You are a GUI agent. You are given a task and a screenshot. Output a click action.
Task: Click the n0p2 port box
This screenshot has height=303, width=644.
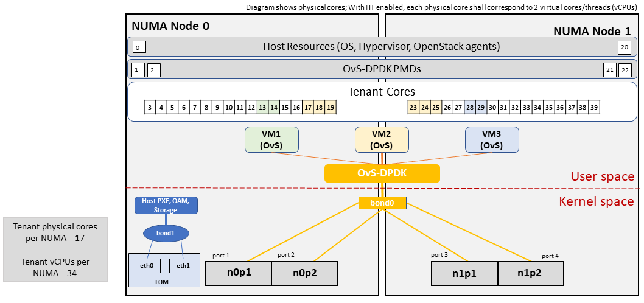coord(305,273)
